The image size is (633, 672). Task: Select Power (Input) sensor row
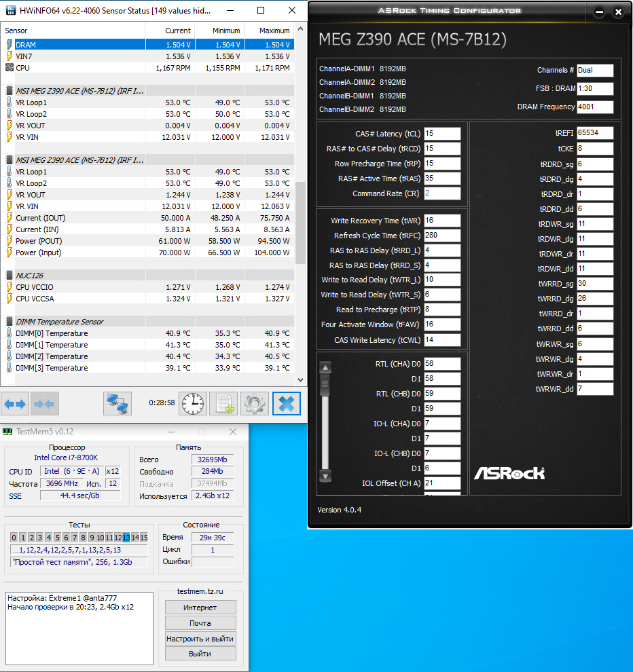(x=147, y=253)
